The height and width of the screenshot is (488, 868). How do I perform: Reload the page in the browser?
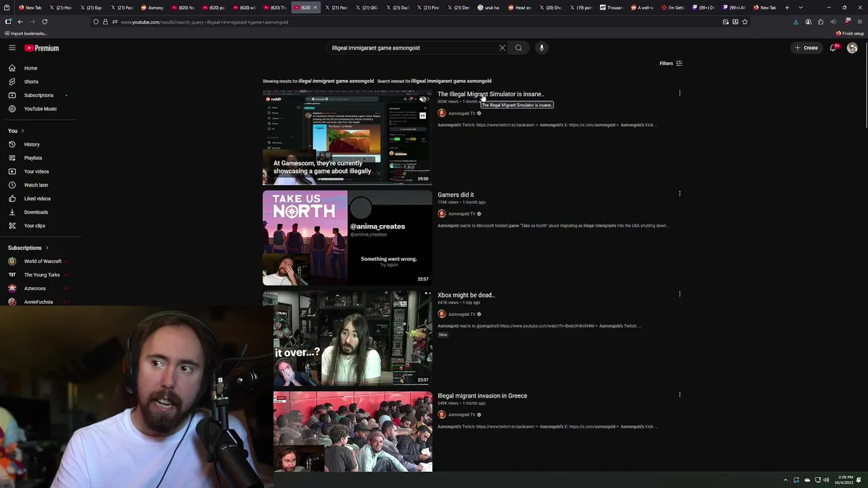pos(45,22)
